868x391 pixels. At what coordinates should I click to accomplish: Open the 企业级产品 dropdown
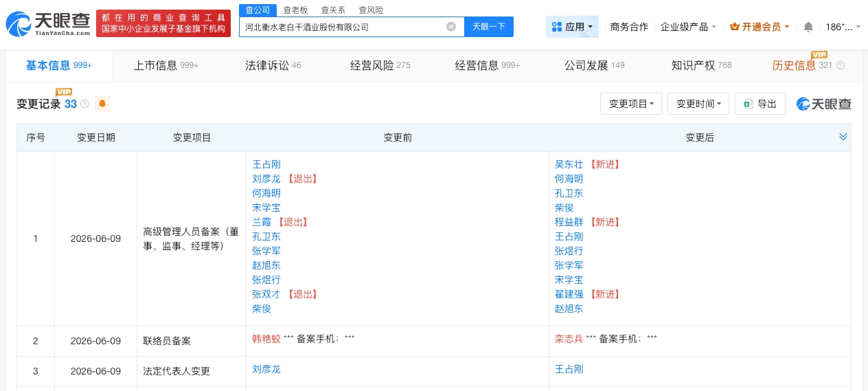(688, 27)
